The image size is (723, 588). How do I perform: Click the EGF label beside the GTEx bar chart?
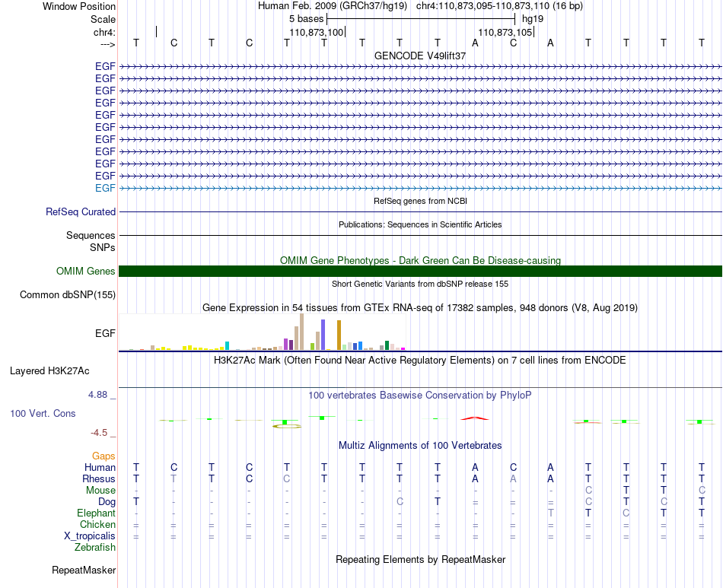(x=105, y=333)
